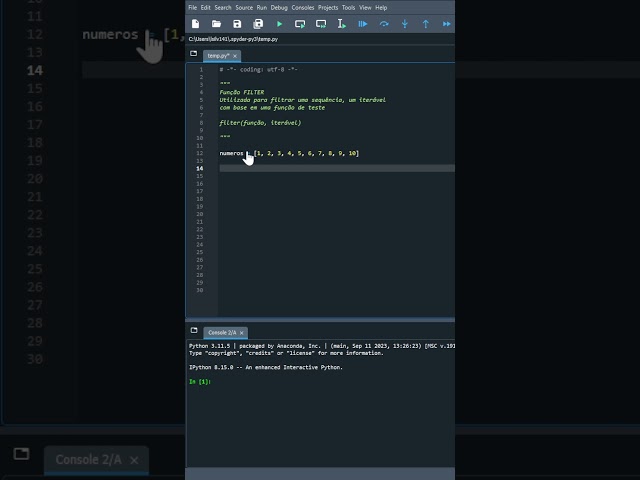
Task: Close the temp.py editor tab
Action: (x=235, y=56)
